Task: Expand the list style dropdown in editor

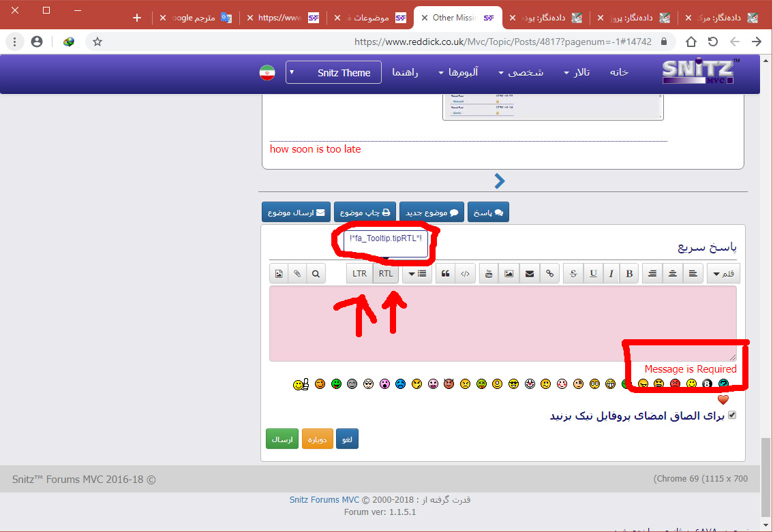Action: click(x=416, y=274)
